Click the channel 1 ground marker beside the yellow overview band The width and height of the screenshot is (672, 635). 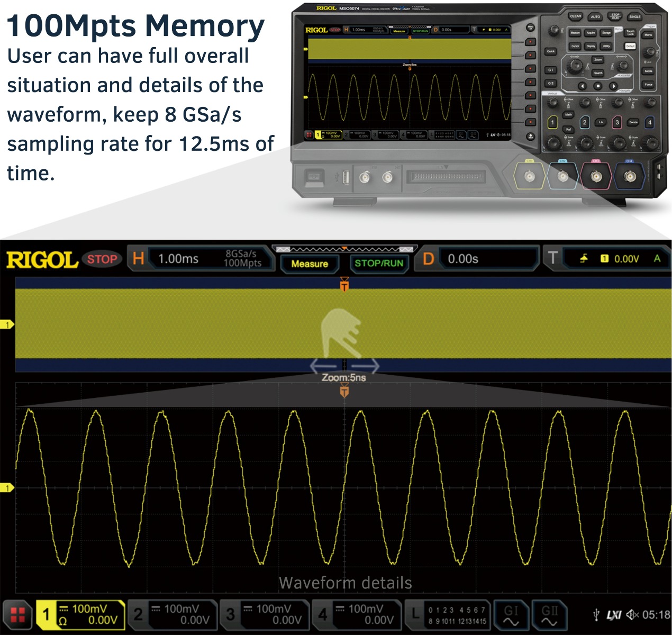7,324
